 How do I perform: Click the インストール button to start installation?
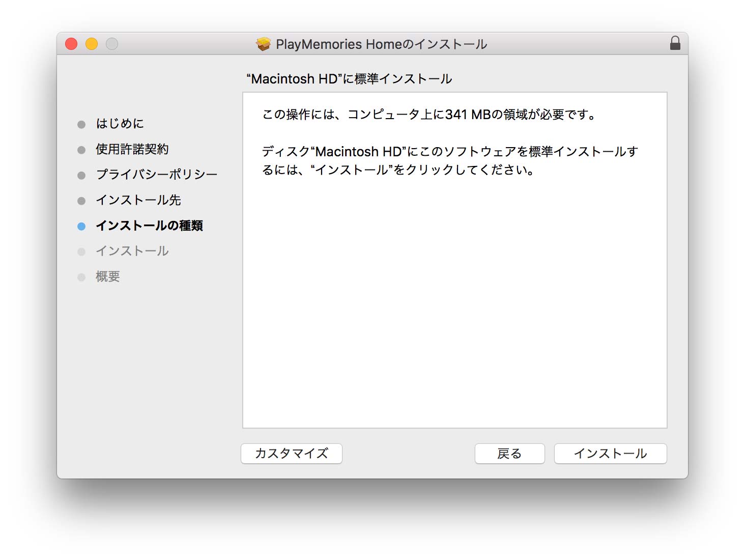[610, 453]
